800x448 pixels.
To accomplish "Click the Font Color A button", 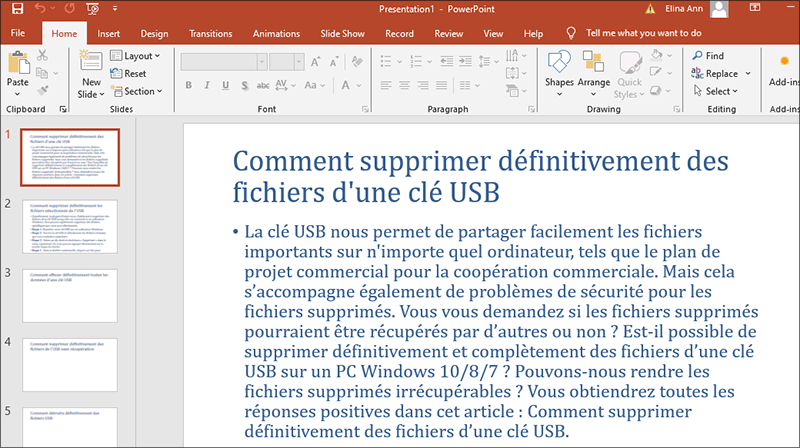I will [x=345, y=85].
